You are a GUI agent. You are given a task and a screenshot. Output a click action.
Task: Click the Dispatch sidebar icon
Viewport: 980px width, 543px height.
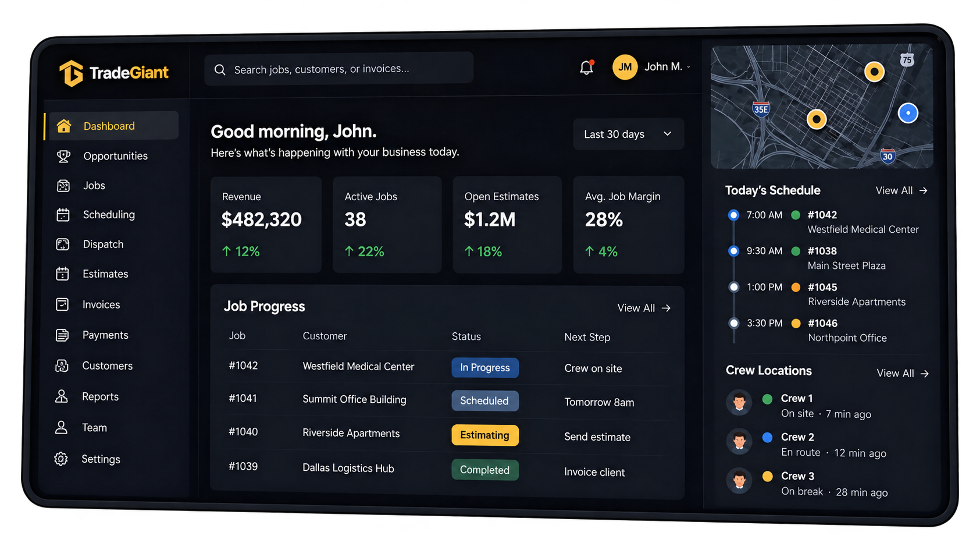tap(63, 244)
